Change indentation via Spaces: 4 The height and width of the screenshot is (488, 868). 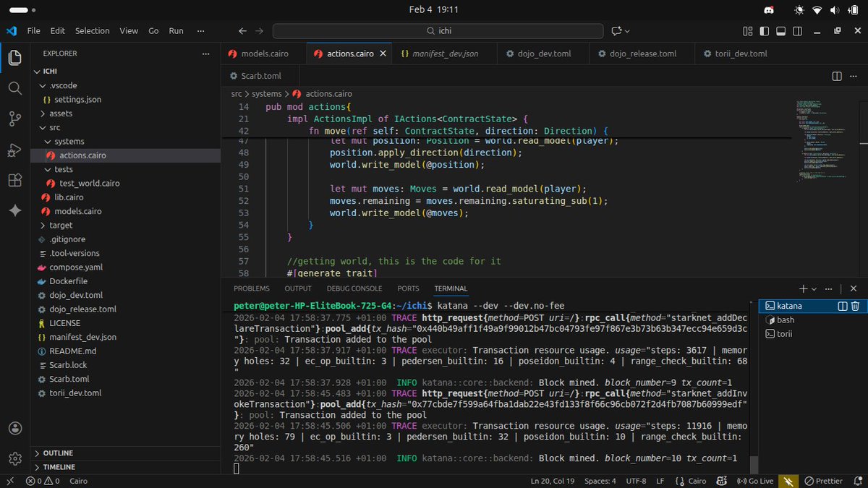click(x=600, y=481)
